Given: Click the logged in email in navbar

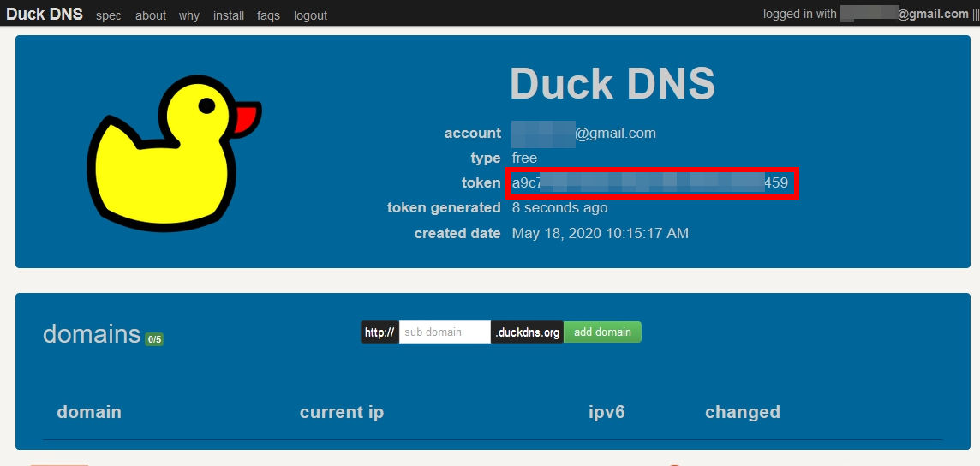Looking at the screenshot, I should (x=904, y=14).
